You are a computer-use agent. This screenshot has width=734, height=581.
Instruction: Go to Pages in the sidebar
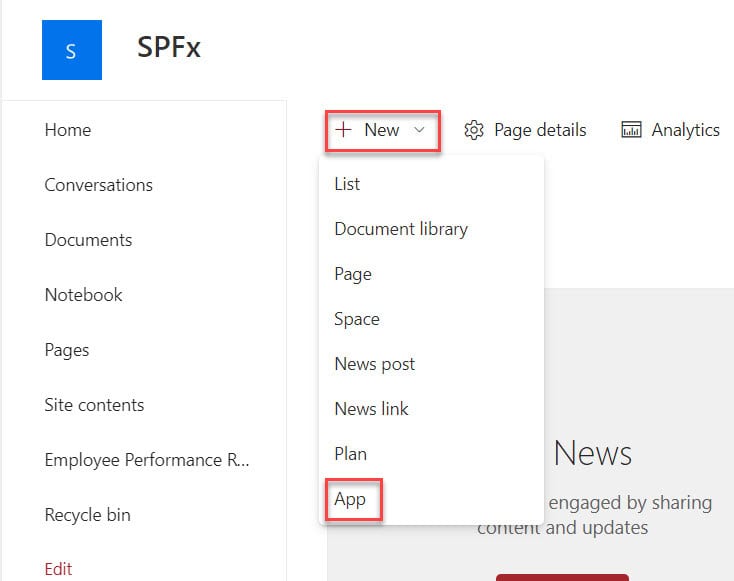click(66, 350)
